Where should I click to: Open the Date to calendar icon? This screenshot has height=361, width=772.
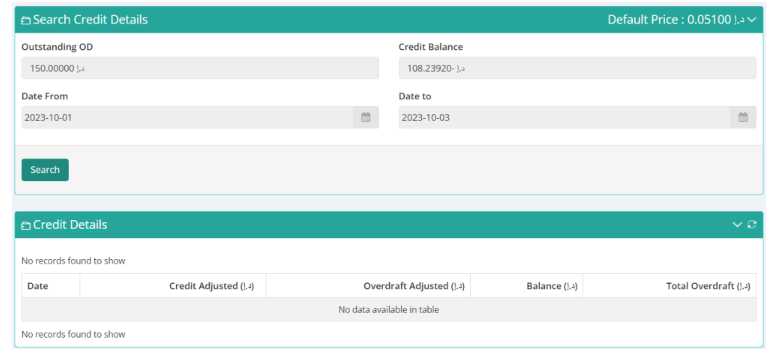(x=743, y=118)
